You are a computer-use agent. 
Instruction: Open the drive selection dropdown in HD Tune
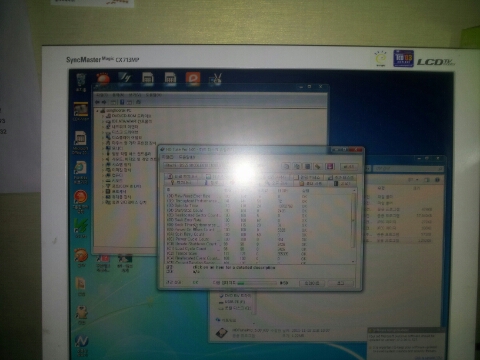194,166
